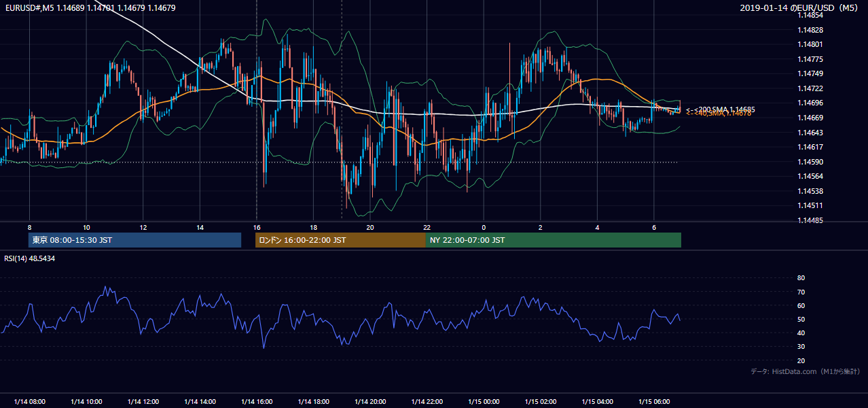
Task: Click RSI axis level 80
Action: click(801, 278)
